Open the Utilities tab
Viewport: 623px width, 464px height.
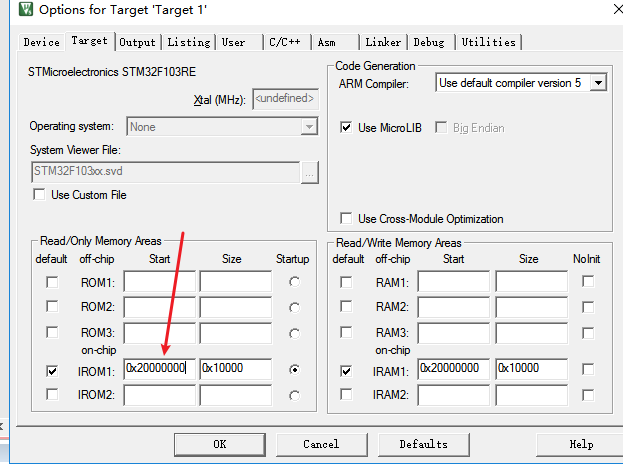[x=489, y=42]
